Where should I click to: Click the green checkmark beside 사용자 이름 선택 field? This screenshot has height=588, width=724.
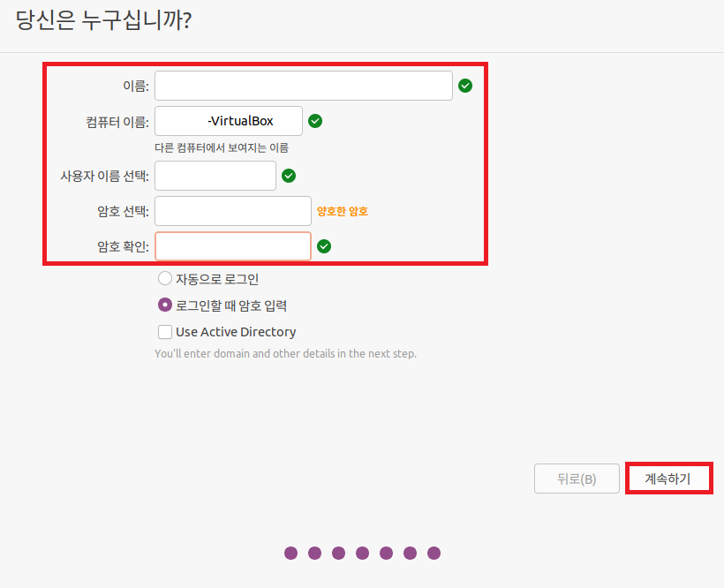pyautogui.click(x=289, y=176)
